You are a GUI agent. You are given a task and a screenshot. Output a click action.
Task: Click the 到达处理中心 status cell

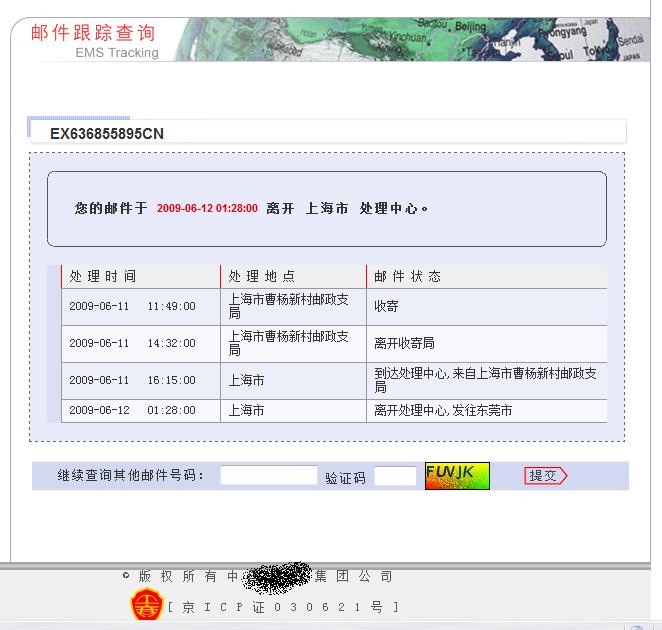point(487,380)
